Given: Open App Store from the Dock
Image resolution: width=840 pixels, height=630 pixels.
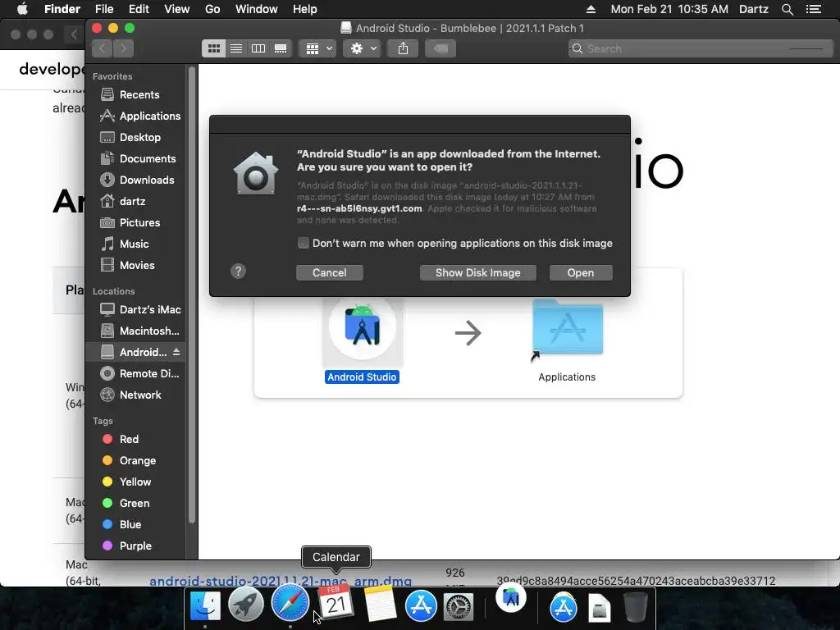Looking at the screenshot, I should coord(421,606).
